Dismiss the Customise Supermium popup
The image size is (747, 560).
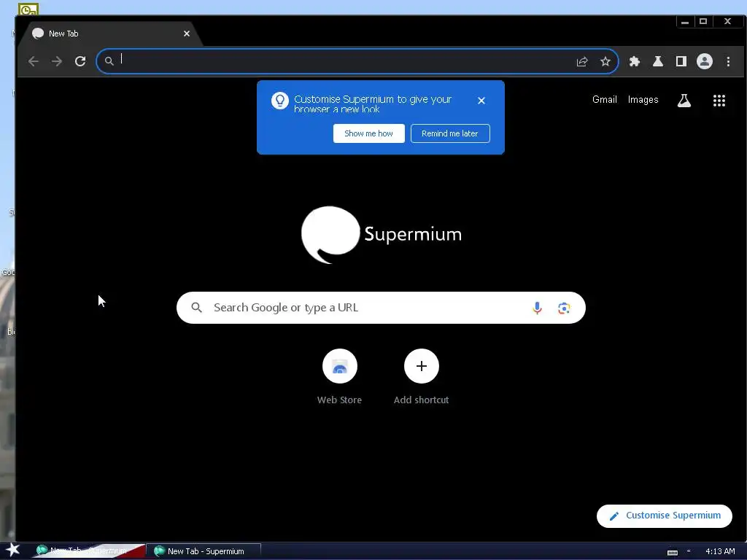(481, 101)
